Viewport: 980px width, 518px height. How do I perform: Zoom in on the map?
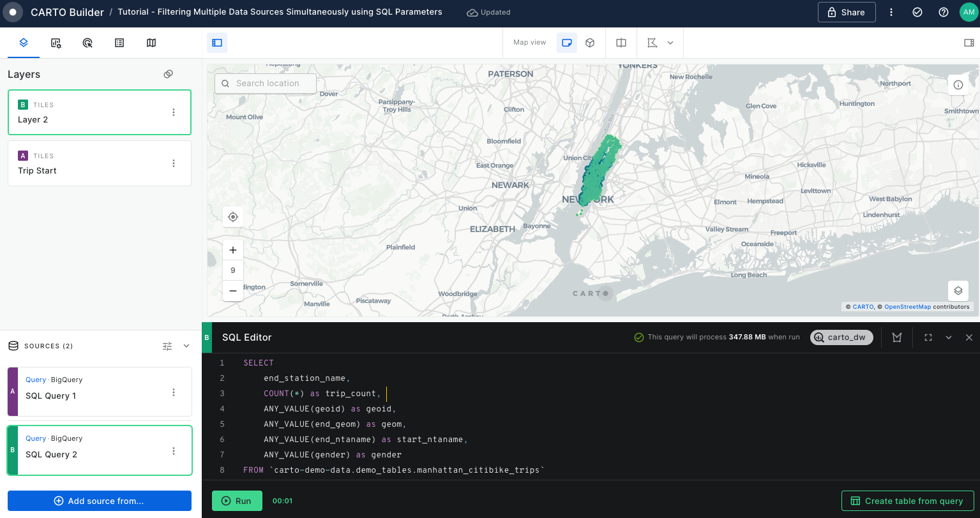(233, 250)
